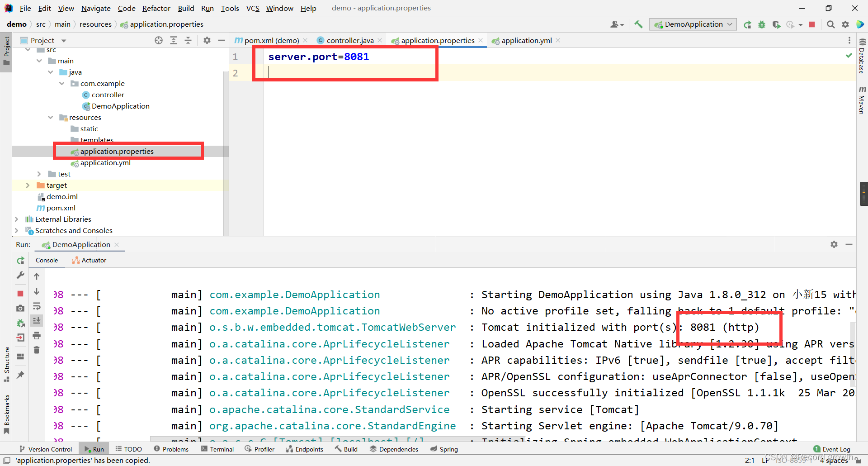Toggle soft-wrap in console
This screenshot has width=868, height=466.
(37, 306)
